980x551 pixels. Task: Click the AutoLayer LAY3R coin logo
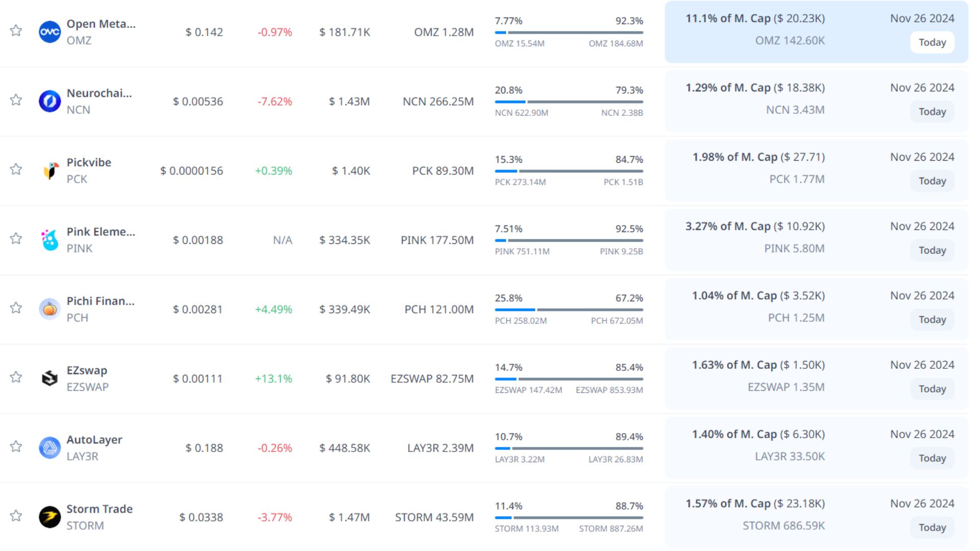click(50, 448)
